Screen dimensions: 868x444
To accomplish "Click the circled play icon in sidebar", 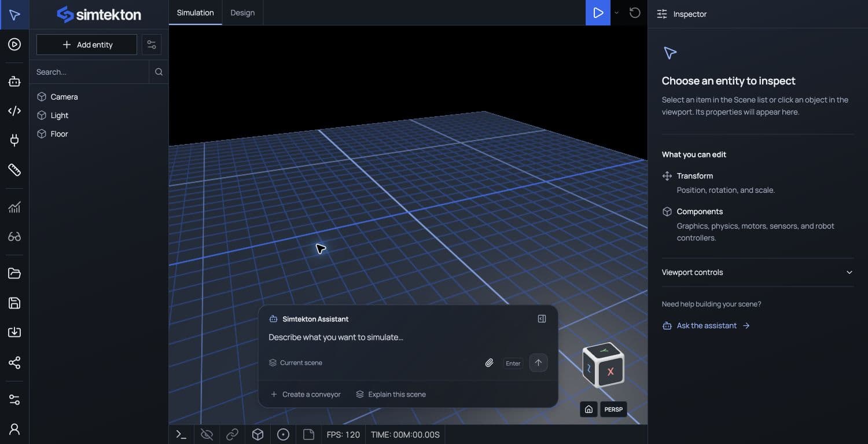I will tap(14, 45).
